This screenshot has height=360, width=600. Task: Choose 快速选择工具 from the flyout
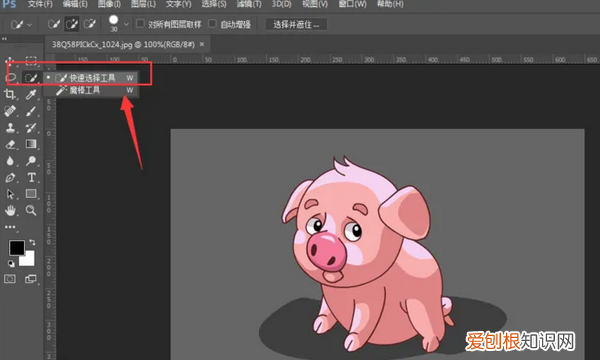point(91,78)
